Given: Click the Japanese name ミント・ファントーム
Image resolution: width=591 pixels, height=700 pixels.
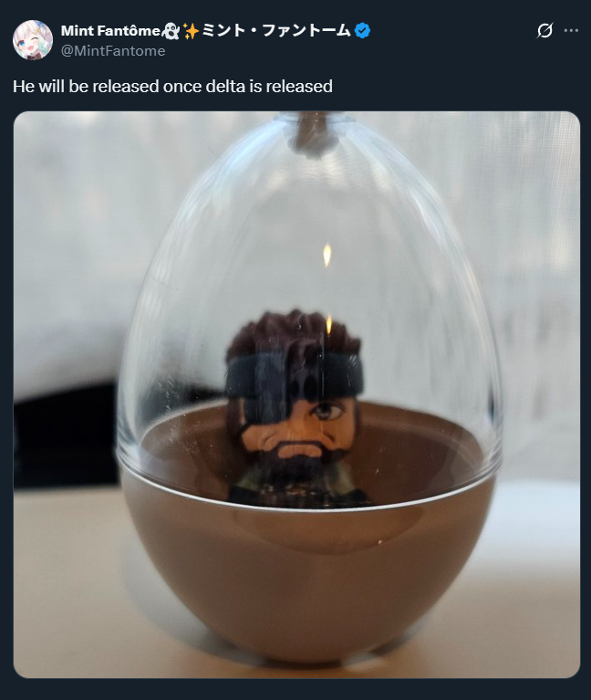Looking at the screenshot, I should tap(275, 30).
